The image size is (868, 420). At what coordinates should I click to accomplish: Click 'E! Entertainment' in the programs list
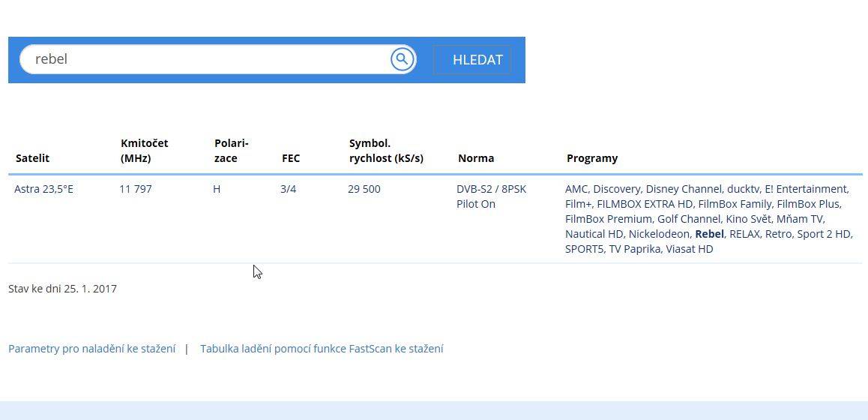coord(806,189)
